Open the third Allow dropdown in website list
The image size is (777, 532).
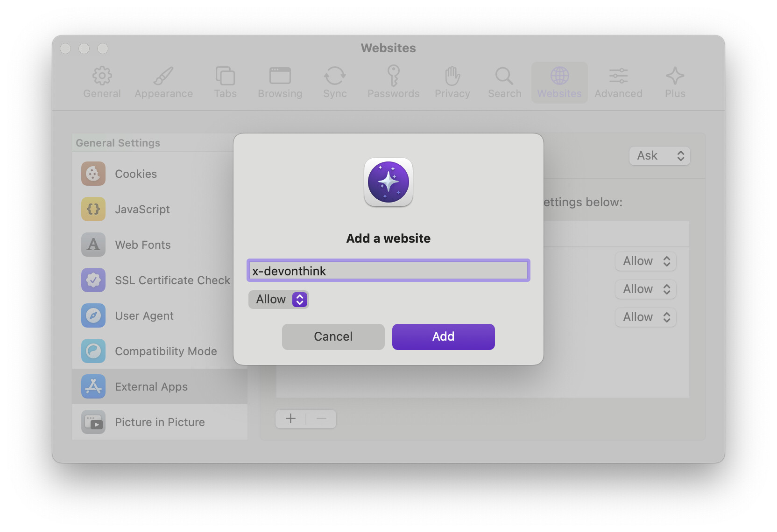[x=646, y=317]
